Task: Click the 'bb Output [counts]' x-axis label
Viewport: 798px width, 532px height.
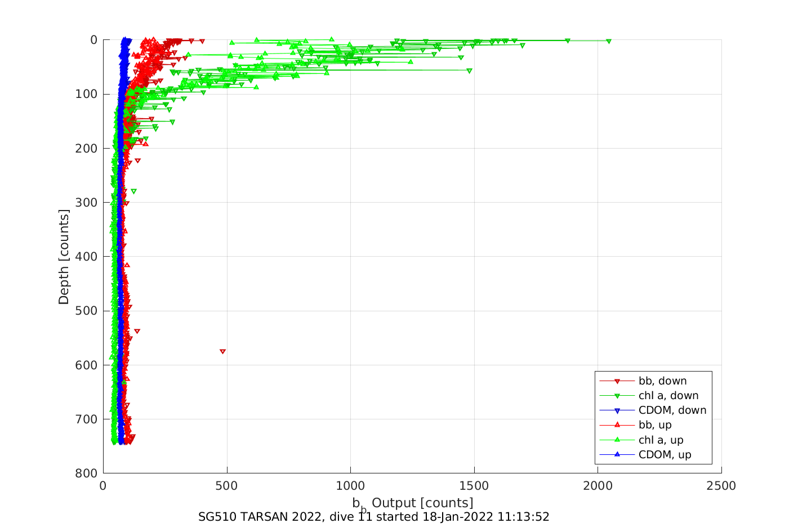Action: coord(413,503)
